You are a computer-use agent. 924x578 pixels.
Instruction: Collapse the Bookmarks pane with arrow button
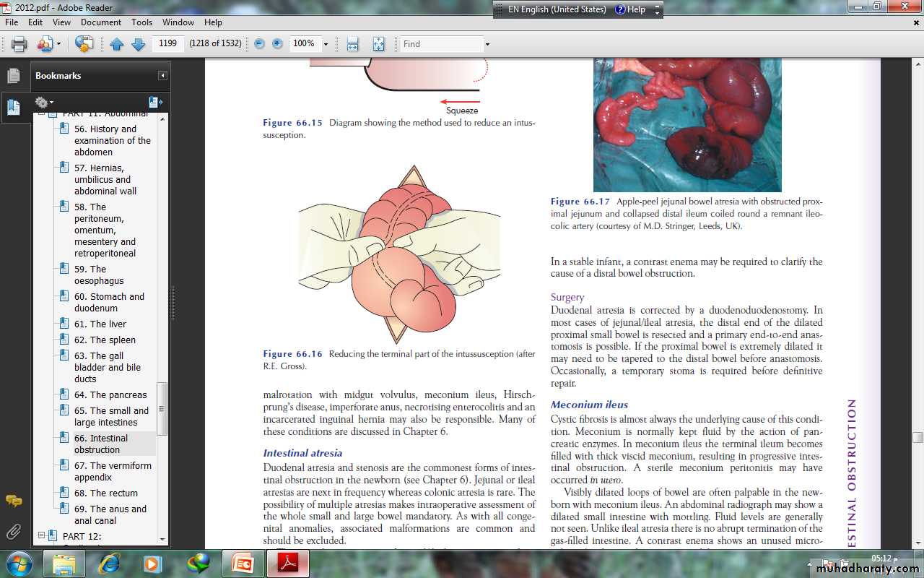(x=162, y=75)
